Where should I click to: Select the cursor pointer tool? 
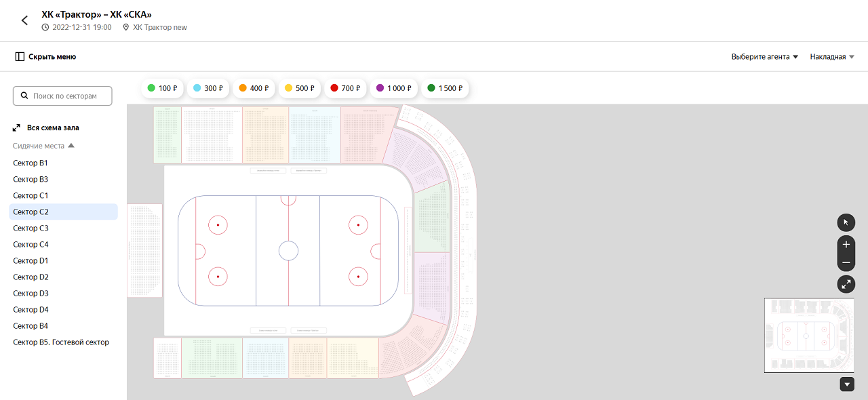tap(846, 222)
